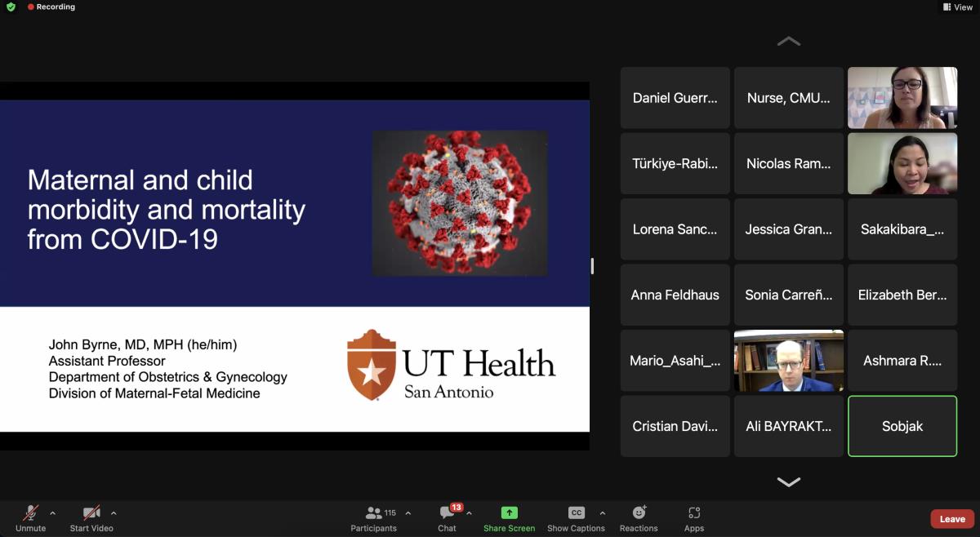The height and width of the screenshot is (537, 980).
Task: Select the highlighted Sobjak tile
Action: pos(902,426)
